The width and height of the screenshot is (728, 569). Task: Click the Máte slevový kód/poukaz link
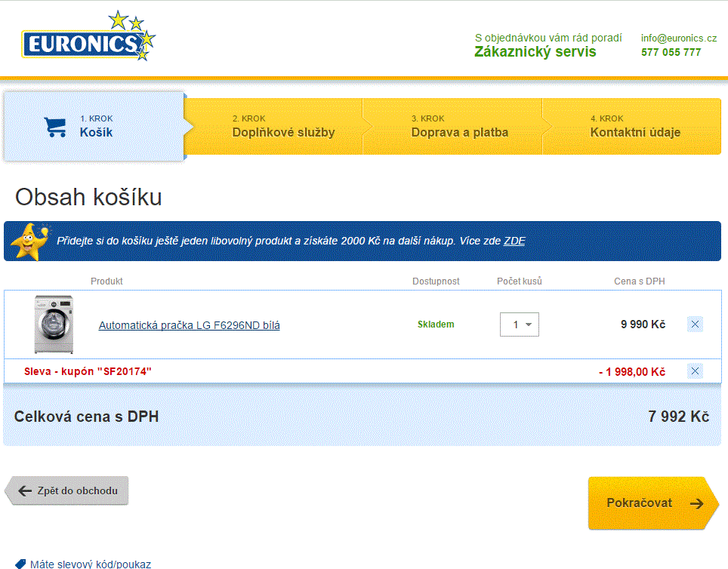(x=91, y=564)
